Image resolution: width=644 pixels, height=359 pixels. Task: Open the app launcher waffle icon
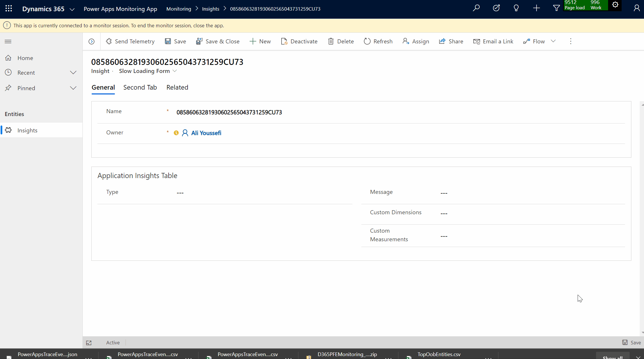pos(9,9)
